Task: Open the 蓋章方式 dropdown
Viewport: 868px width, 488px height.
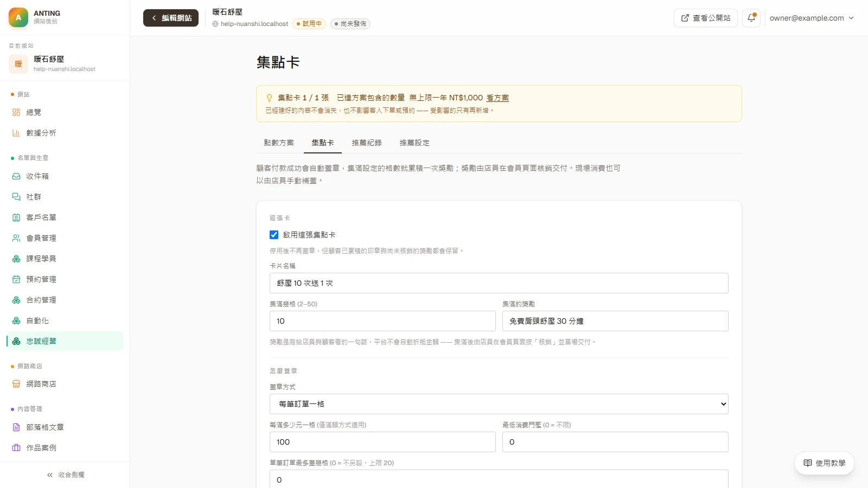Action: pos(499,404)
